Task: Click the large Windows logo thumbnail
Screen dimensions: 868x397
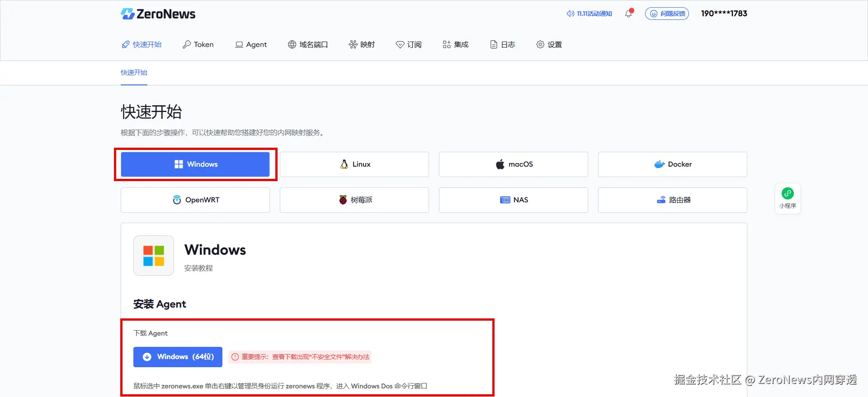Action: pos(154,256)
